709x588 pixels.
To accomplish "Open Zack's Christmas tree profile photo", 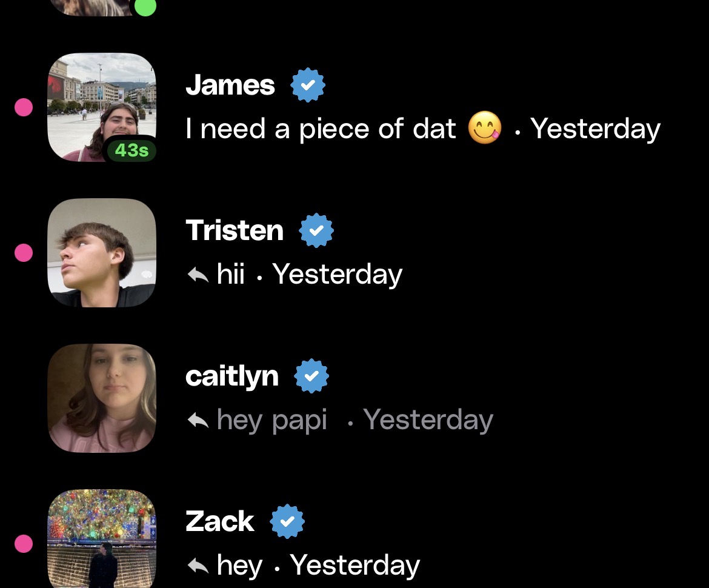I will [x=102, y=539].
